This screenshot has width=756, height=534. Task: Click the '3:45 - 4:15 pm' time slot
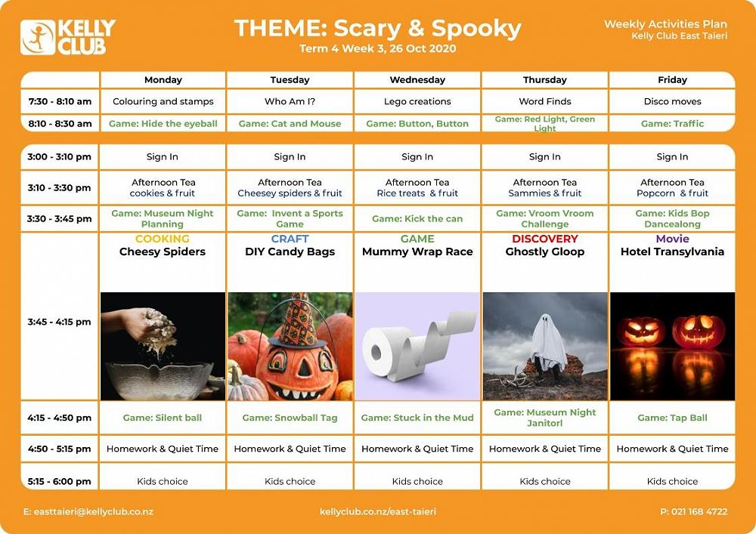coord(59,322)
